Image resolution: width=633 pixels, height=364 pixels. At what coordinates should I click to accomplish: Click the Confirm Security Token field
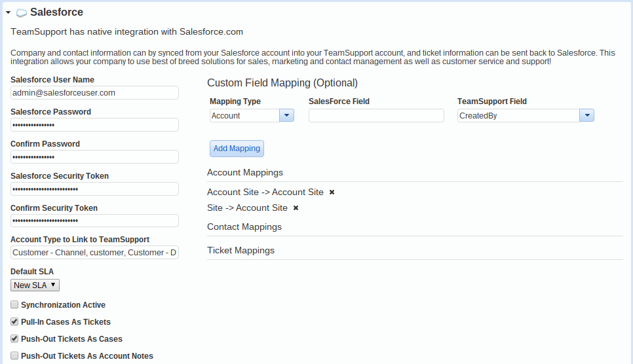coord(94,221)
